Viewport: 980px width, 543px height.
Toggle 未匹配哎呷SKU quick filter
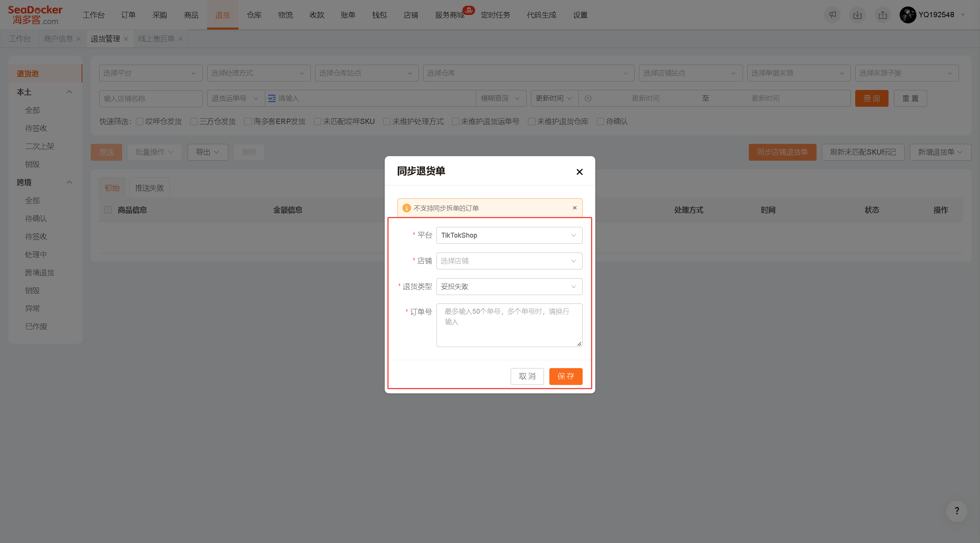click(318, 121)
